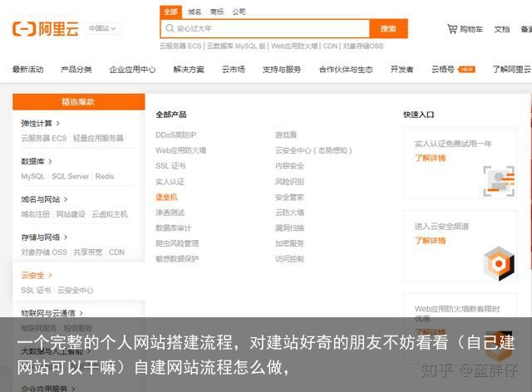
Task: Open the 合作伙伴与生态 menu
Action: point(346,70)
